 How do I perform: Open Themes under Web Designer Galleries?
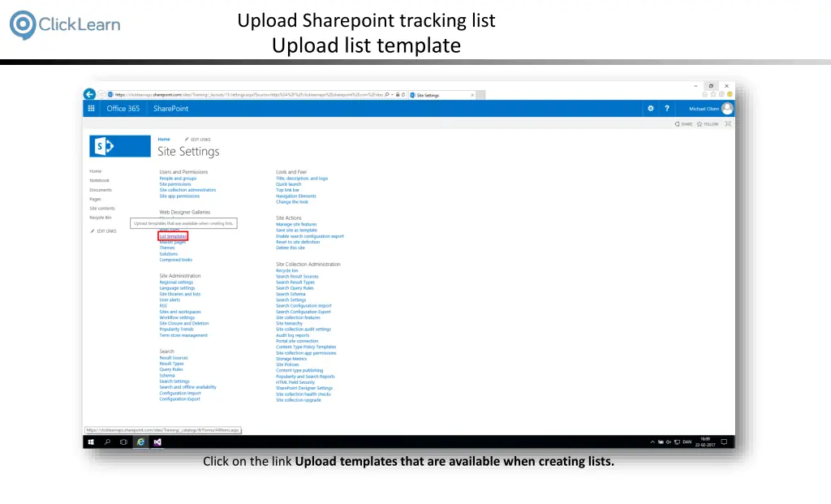pyautogui.click(x=167, y=248)
